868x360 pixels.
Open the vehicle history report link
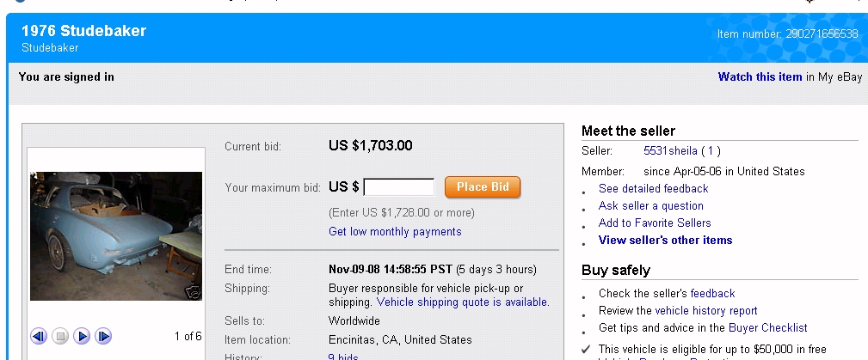[706, 311]
